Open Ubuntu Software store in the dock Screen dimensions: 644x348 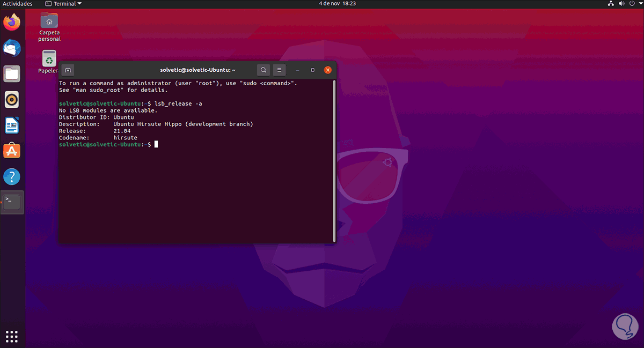(x=12, y=151)
